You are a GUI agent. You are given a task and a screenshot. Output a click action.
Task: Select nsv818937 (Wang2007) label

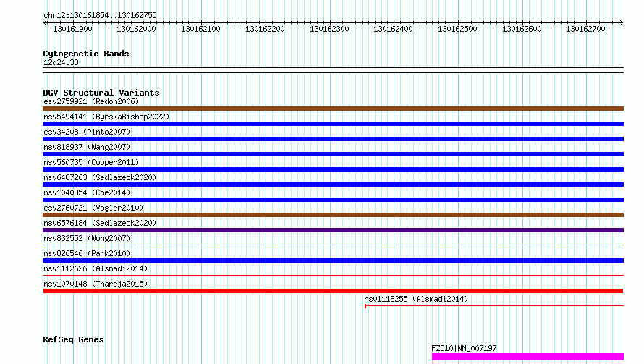tap(87, 147)
